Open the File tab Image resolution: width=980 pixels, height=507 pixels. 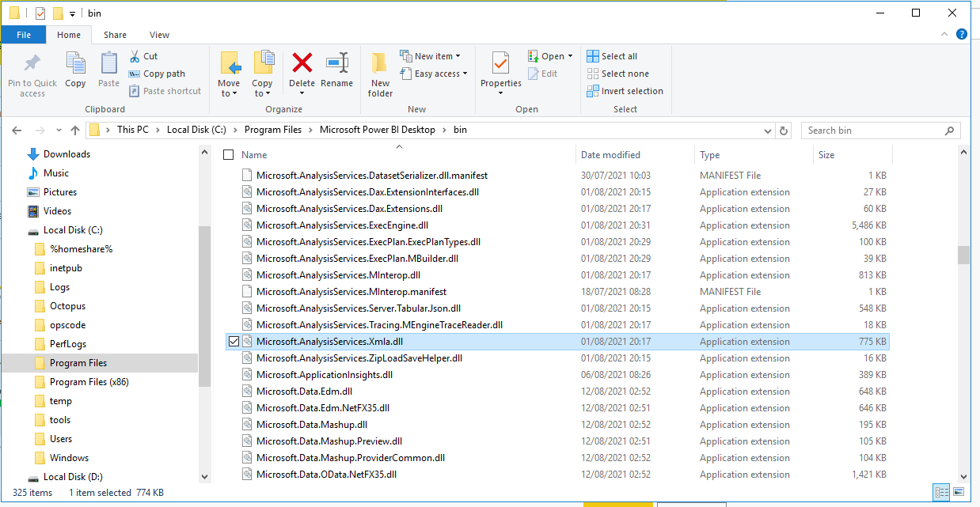[24, 35]
